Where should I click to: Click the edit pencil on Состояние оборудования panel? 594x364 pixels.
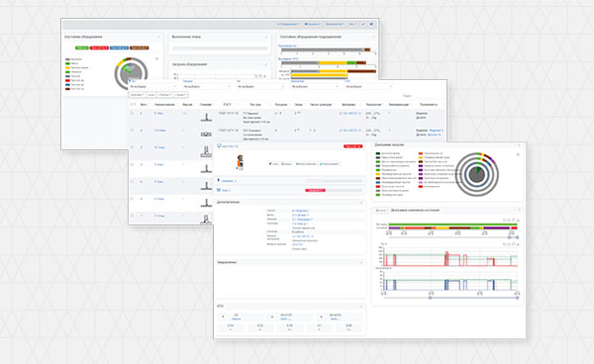[158, 37]
